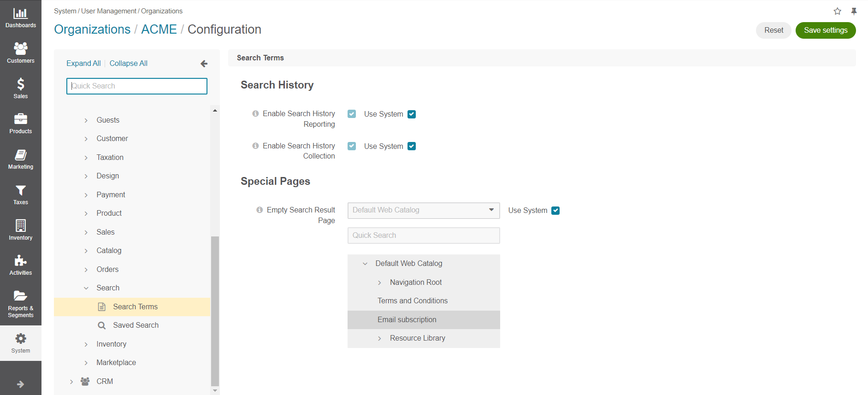This screenshot has width=868, height=395.
Task: Click the favorite star icon
Action: pyautogui.click(x=837, y=11)
